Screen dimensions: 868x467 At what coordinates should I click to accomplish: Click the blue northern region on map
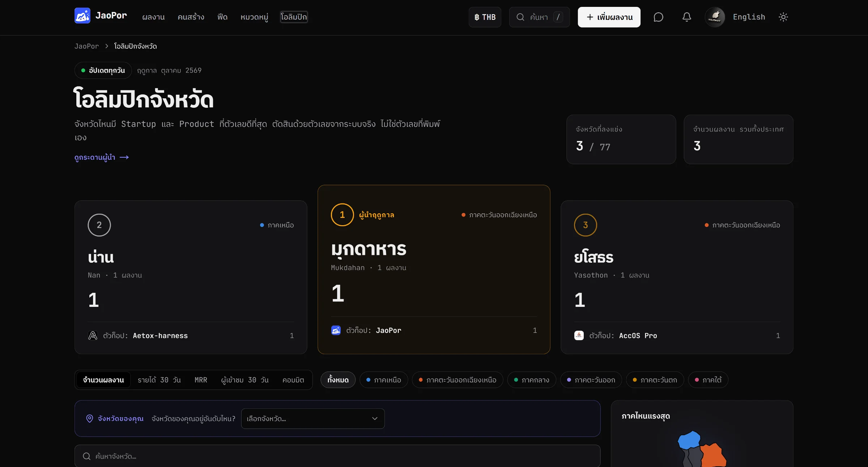[689, 440]
